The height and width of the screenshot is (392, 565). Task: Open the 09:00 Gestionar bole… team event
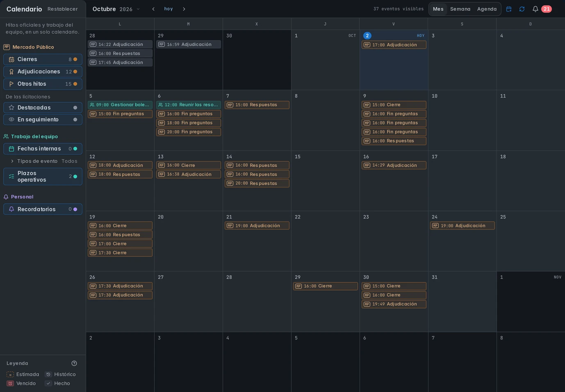(x=120, y=105)
